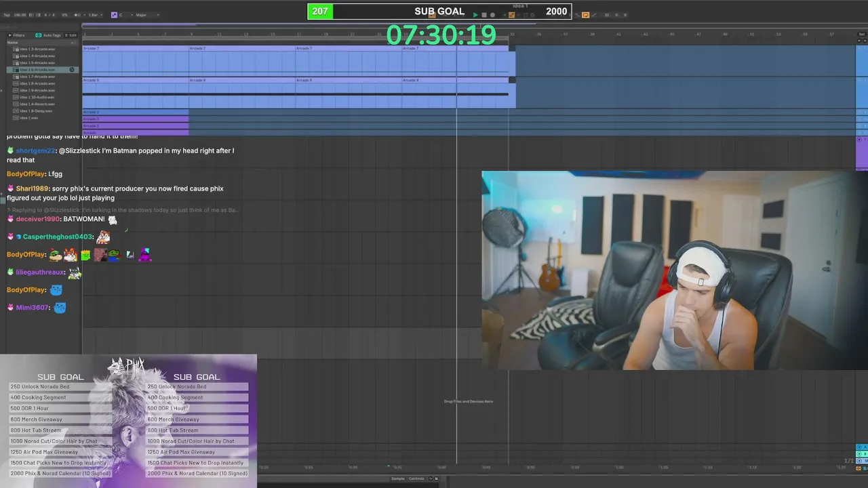Toggle the purple scale mode icon
The image size is (868, 488).
(114, 15)
